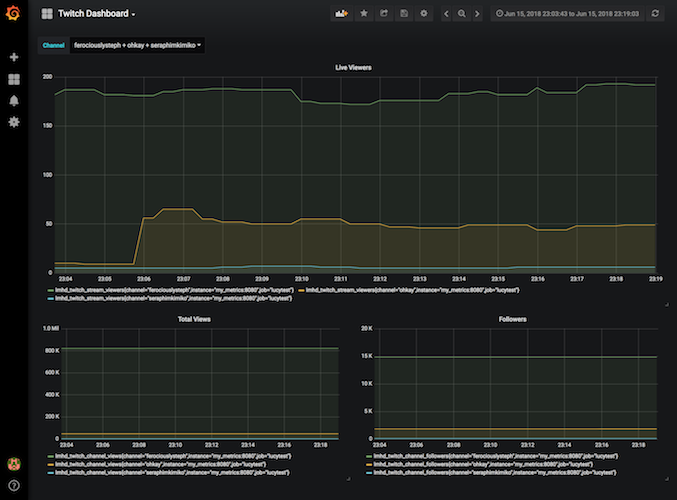Open the user avatar profile
The height and width of the screenshot is (500, 677).
14,464
